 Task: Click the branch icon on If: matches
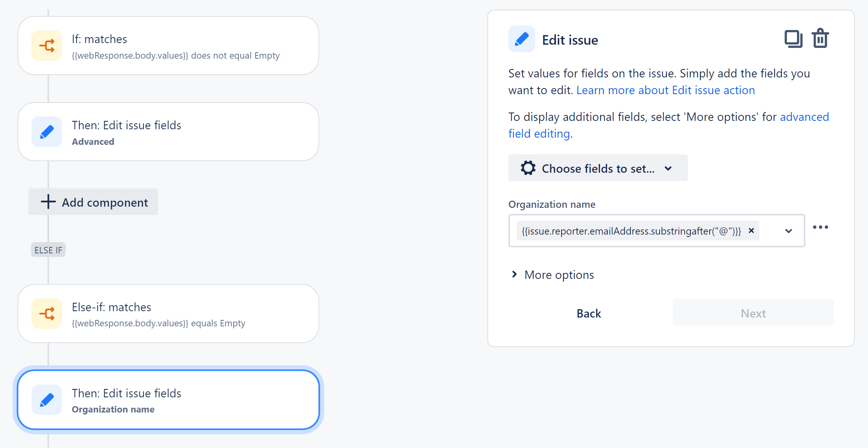click(x=47, y=46)
